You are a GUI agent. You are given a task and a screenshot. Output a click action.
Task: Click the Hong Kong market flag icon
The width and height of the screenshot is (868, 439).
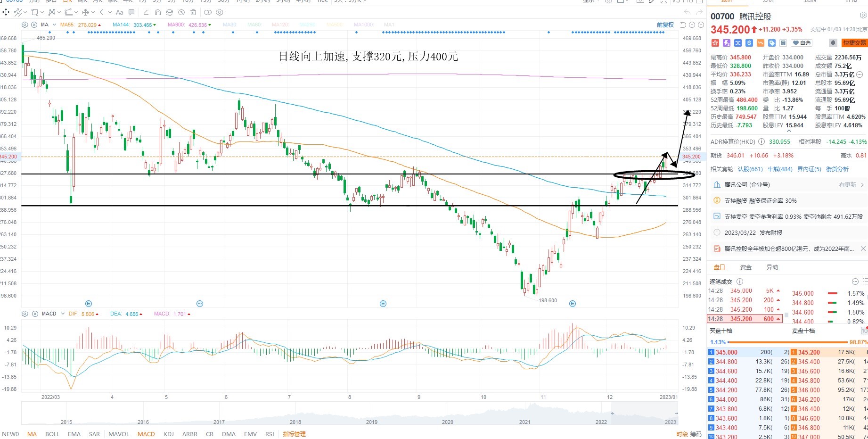(x=715, y=43)
